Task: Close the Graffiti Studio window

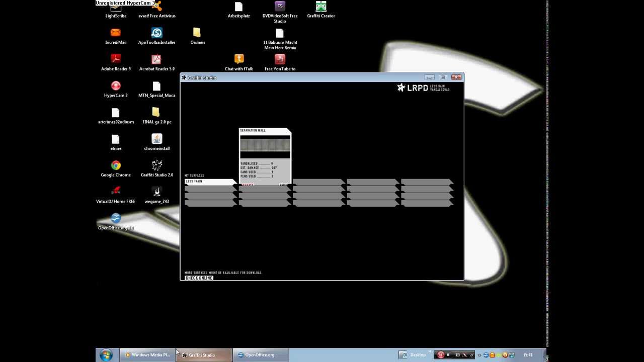Action: pyautogui.click(x=456, y=77)
